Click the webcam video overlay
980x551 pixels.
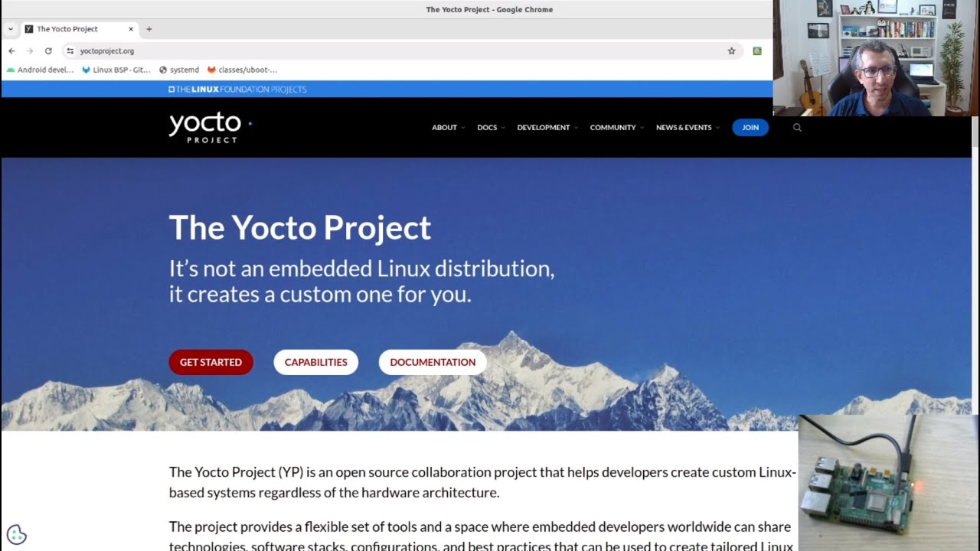click(x=876, y=58)
